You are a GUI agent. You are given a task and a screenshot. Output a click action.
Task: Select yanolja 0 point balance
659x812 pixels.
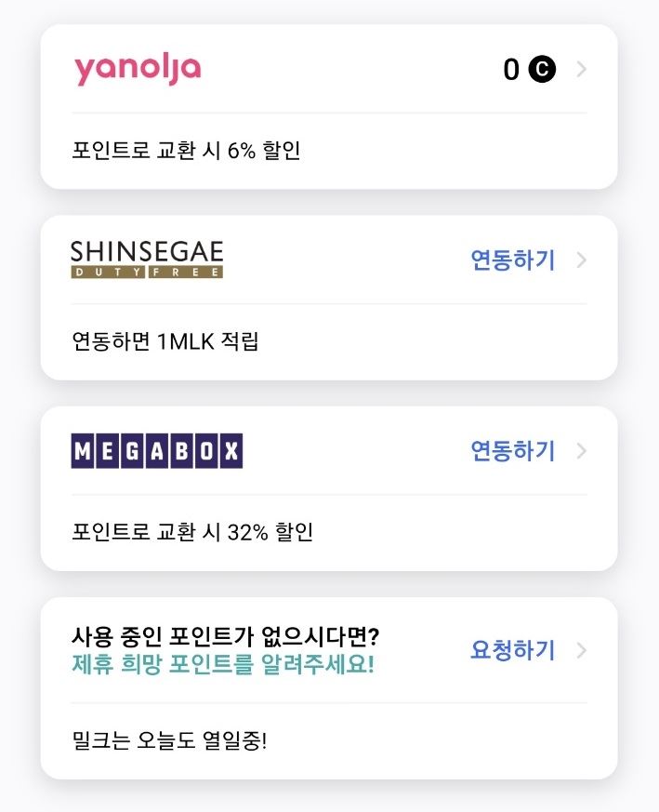[511, 70]
